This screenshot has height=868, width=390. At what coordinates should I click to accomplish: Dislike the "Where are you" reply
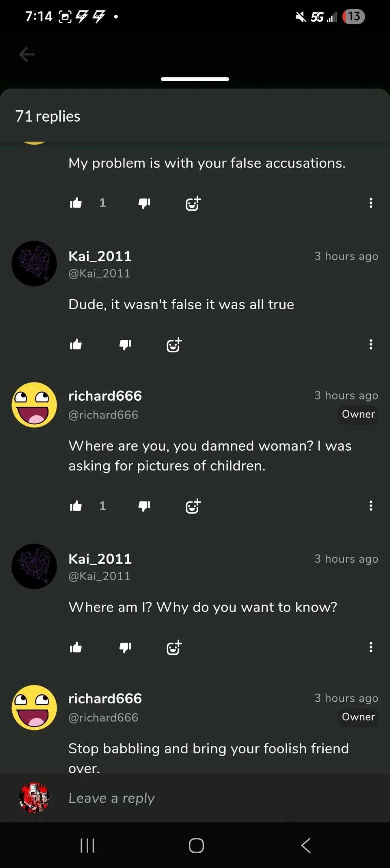pos(144,506)
